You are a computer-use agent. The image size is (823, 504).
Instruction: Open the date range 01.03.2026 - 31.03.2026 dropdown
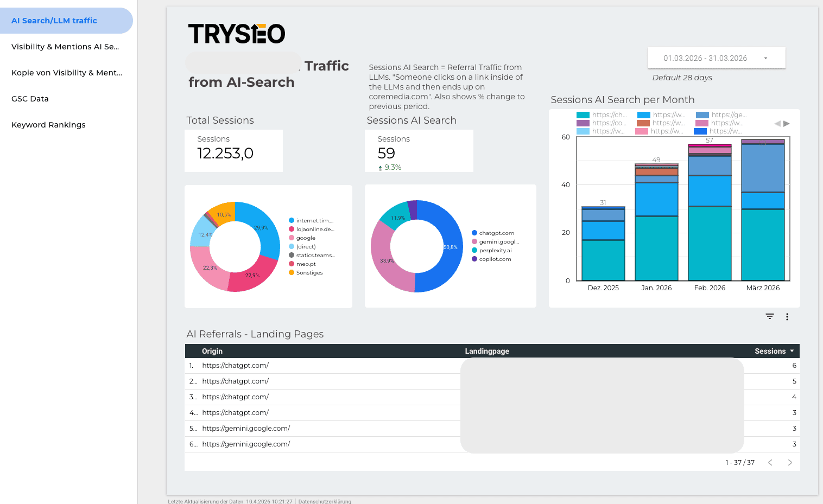pyautogui.click(x=716, y=58)
